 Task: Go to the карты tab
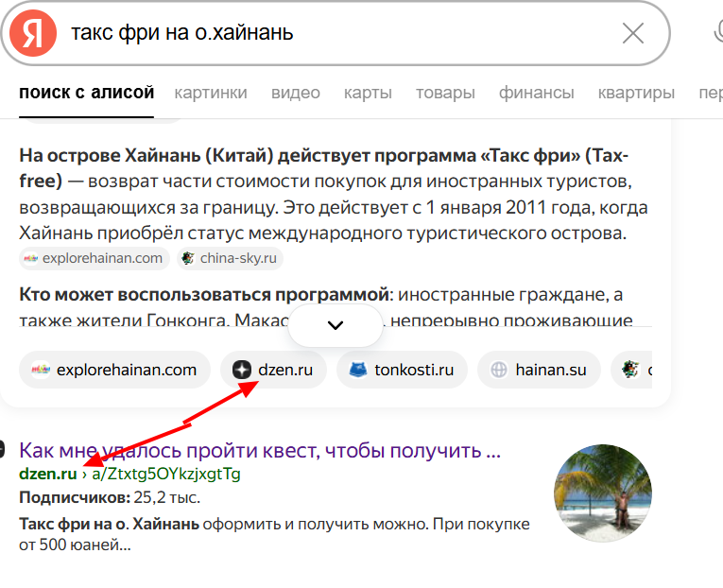point(368,93)
